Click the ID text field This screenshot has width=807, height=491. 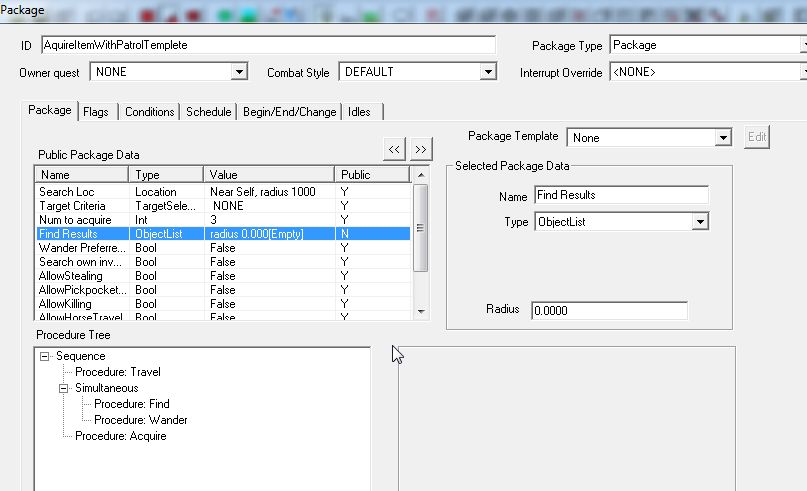pyautogui.click(x=268, y=45)
